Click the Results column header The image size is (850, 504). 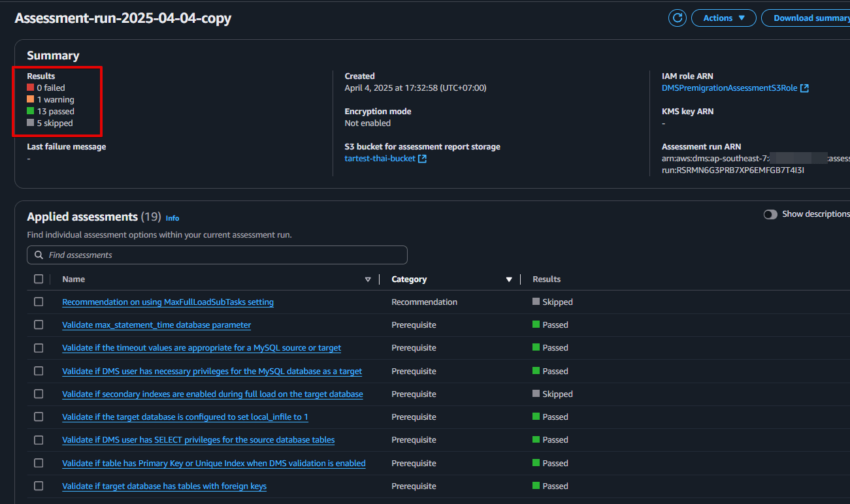coord(546,279)
